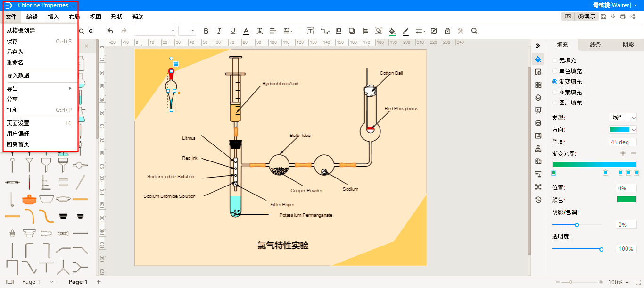Open the Layers panel icon in right sidebar
Image resolution: width=644 pixels, height=288 pixels.
coord(538,98)
